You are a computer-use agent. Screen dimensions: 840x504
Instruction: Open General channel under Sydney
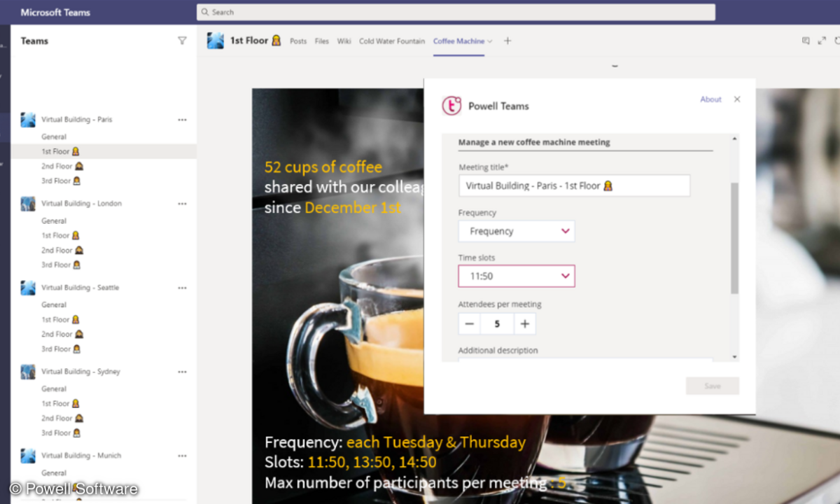click(54, 389)
